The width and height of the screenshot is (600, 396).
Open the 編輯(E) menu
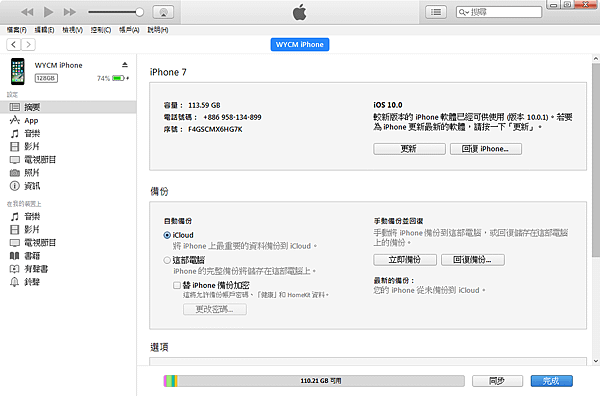pyautogui.click(x=44, y=30)
